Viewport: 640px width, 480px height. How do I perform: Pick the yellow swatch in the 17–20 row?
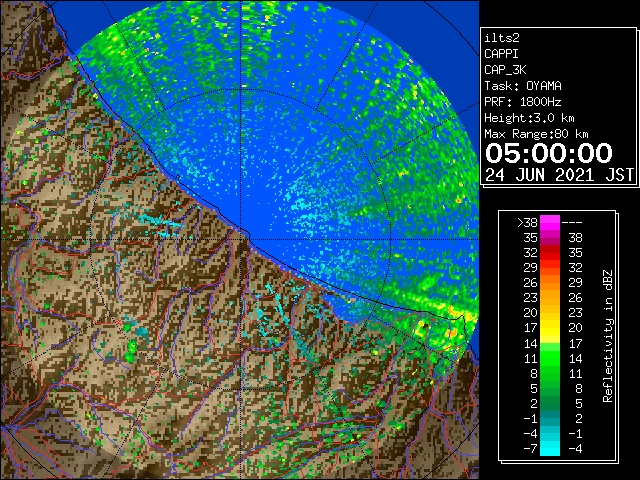pyautogui.click(x=550, y=328)
